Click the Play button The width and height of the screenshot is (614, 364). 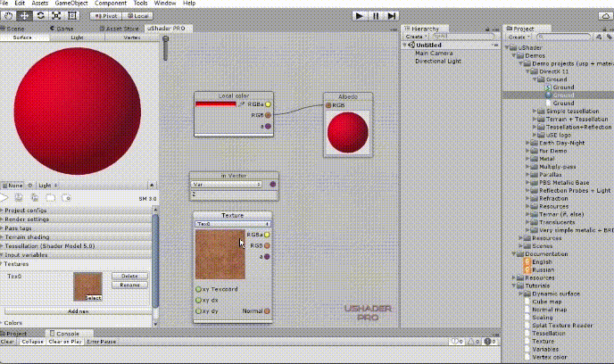[x=359, y=16]
